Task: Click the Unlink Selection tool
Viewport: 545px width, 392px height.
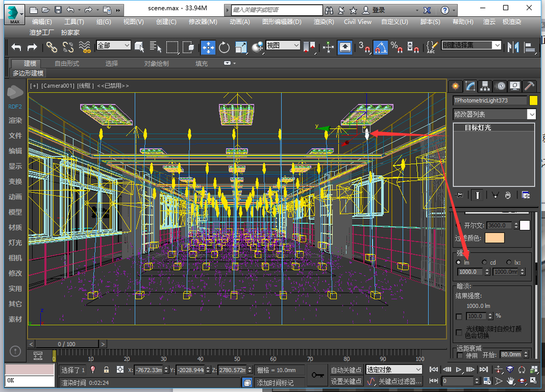Action: [68, 47]
